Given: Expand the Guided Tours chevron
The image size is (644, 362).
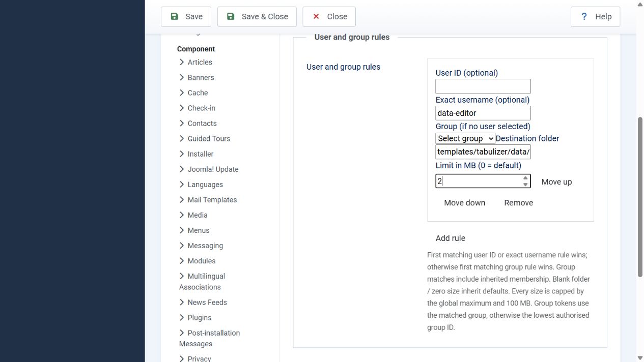Looking at the screenshot, I should (182, 138).
